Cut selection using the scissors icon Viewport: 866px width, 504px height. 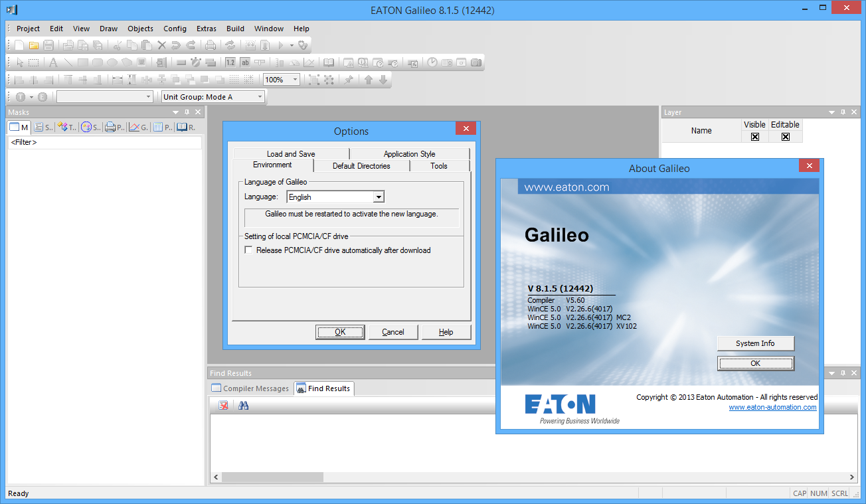[x=118, y=46]
